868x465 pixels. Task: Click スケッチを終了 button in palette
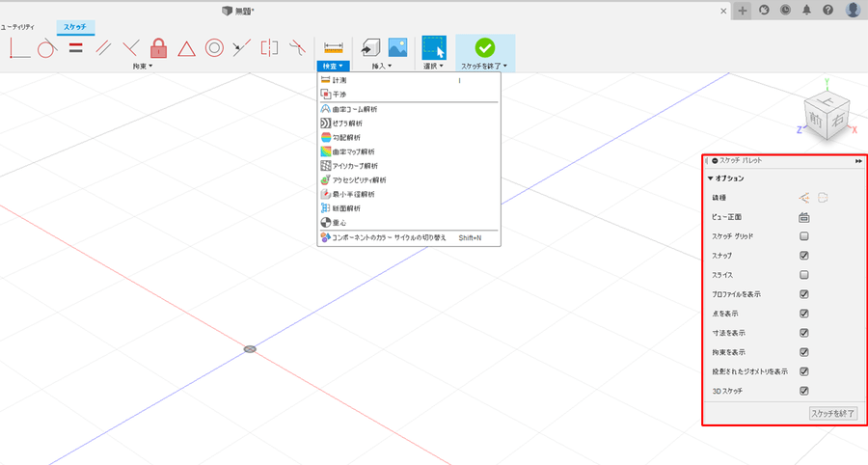tap(833, 414)
